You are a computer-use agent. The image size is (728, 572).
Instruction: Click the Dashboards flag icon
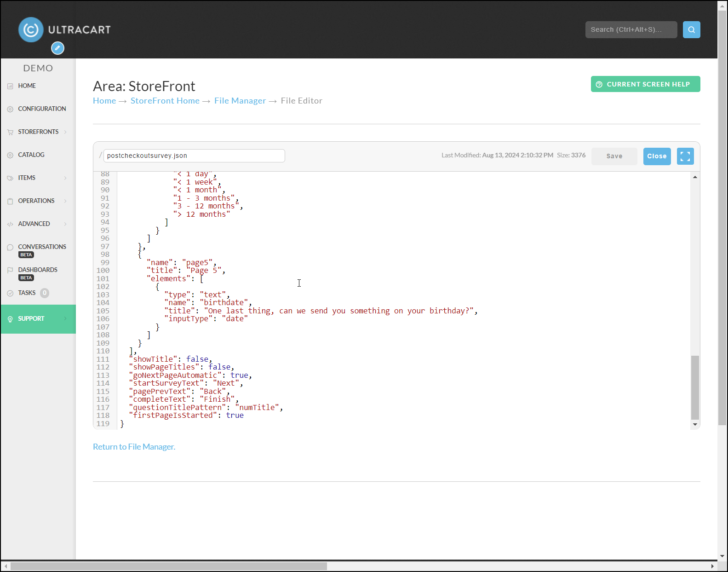point(10,270)
